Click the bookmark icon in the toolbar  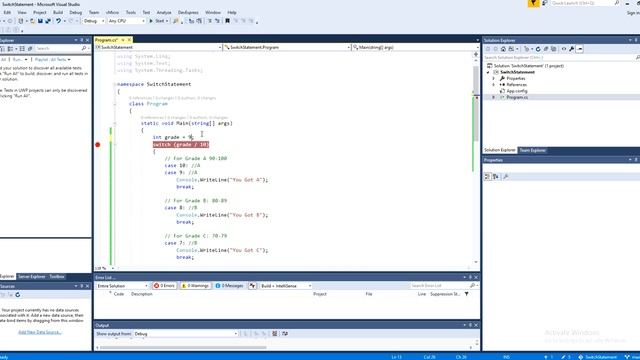coord(227,21)
